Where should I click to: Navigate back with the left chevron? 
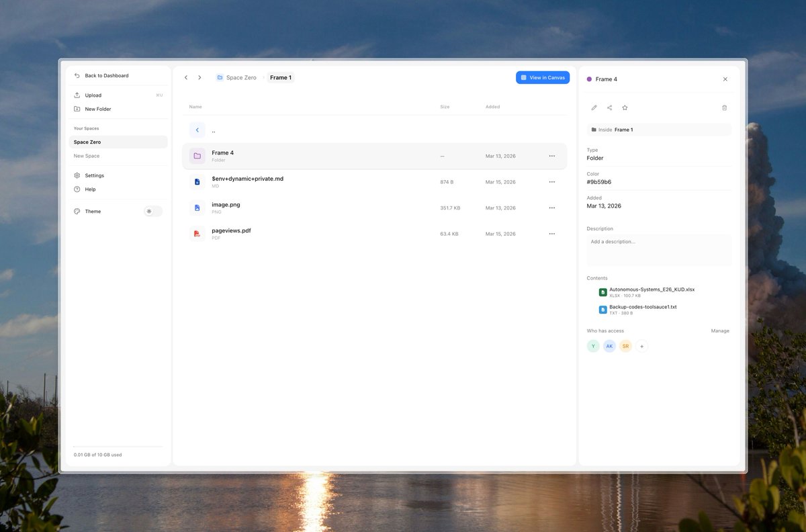click(x=186, y=78)
